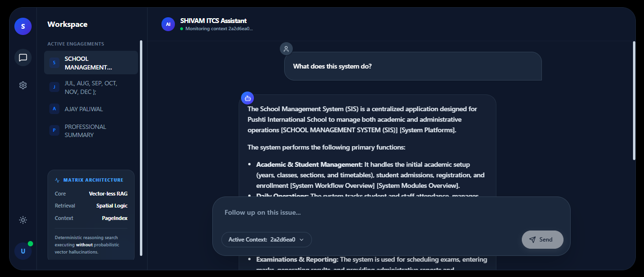Click the Send button
The height and width of the screenshot is (277, 644).
(542, 240)
